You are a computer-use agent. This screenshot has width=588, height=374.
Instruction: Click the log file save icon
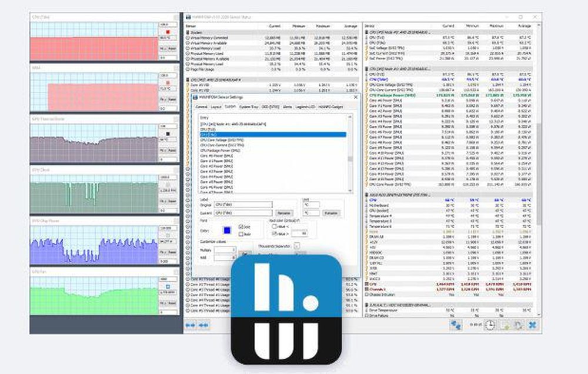tap(505, 325)
